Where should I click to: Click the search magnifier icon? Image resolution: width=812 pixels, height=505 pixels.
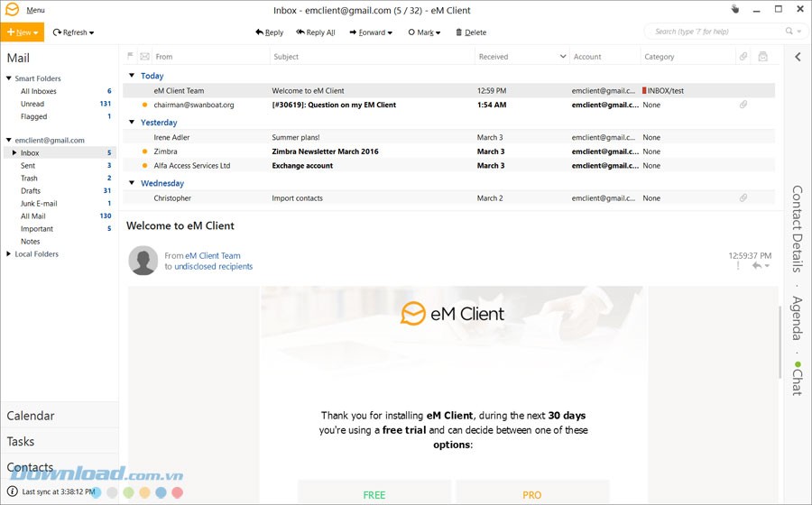pos(789,31)
